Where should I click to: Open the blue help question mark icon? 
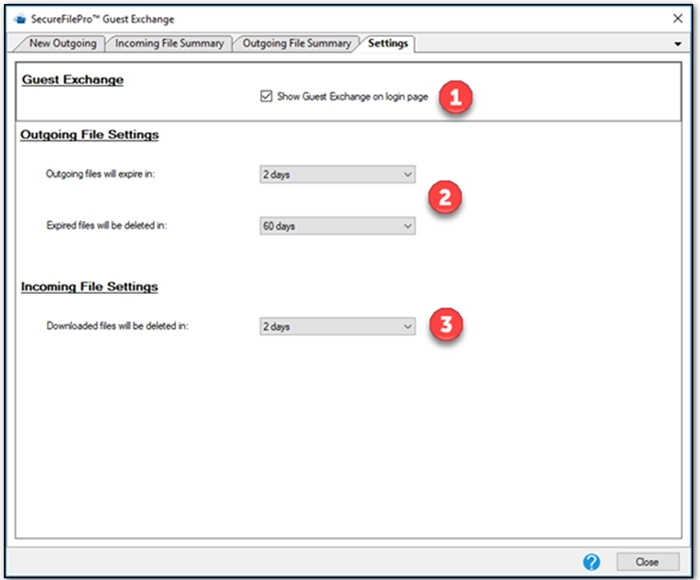592,562
